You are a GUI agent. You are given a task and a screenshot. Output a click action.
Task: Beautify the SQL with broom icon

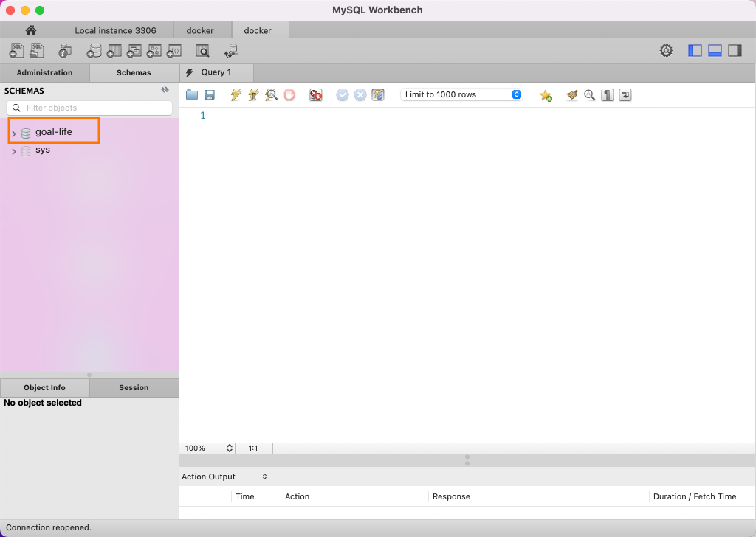(x=572, y=95)
